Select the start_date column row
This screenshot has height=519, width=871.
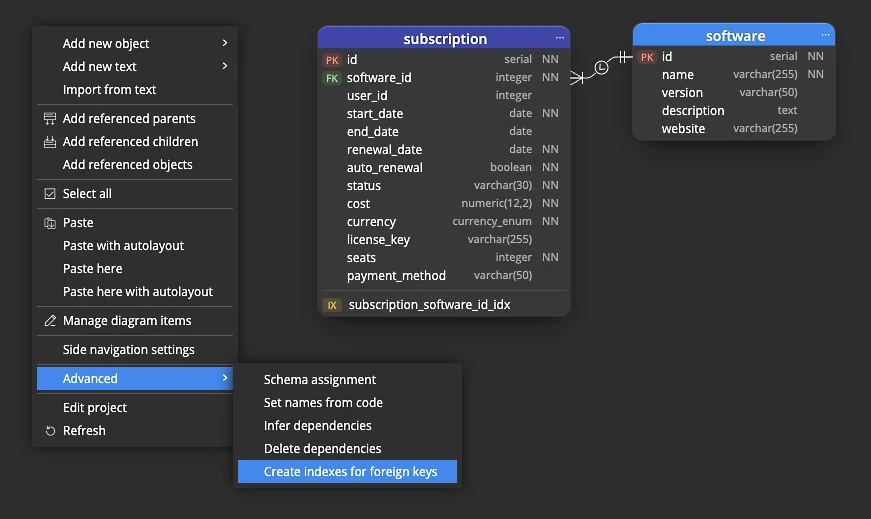(444, 114)
